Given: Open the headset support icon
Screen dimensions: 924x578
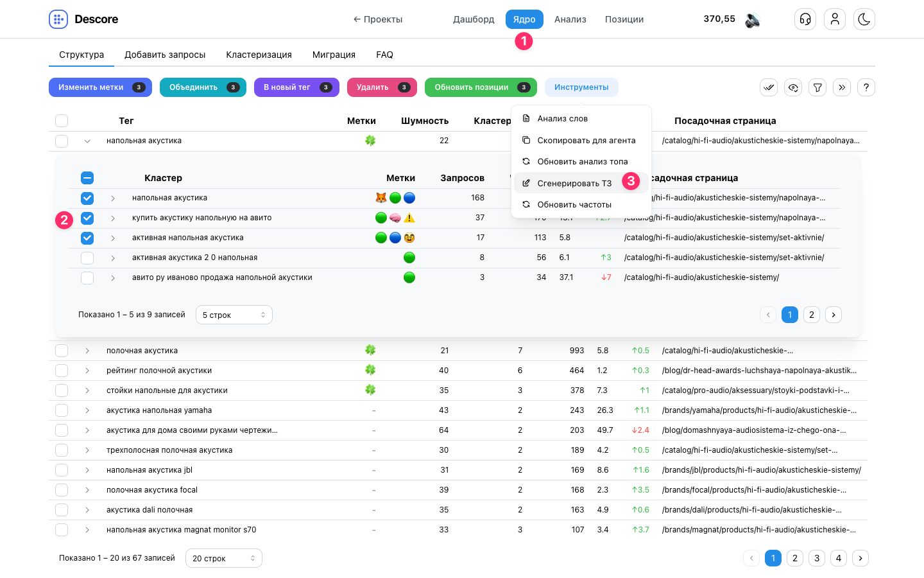Looking at the screenshot, I should [x=805, y=19].
